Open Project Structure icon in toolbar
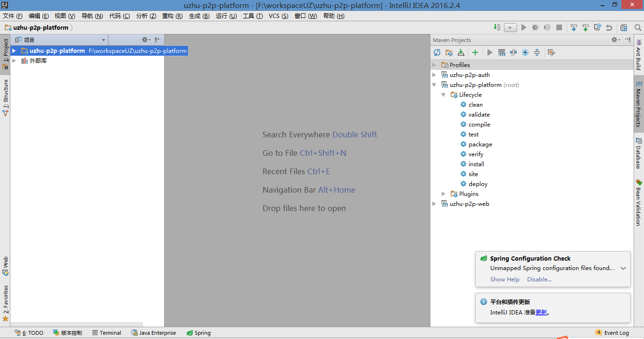The image size is (644, 339). click(624, 28)
